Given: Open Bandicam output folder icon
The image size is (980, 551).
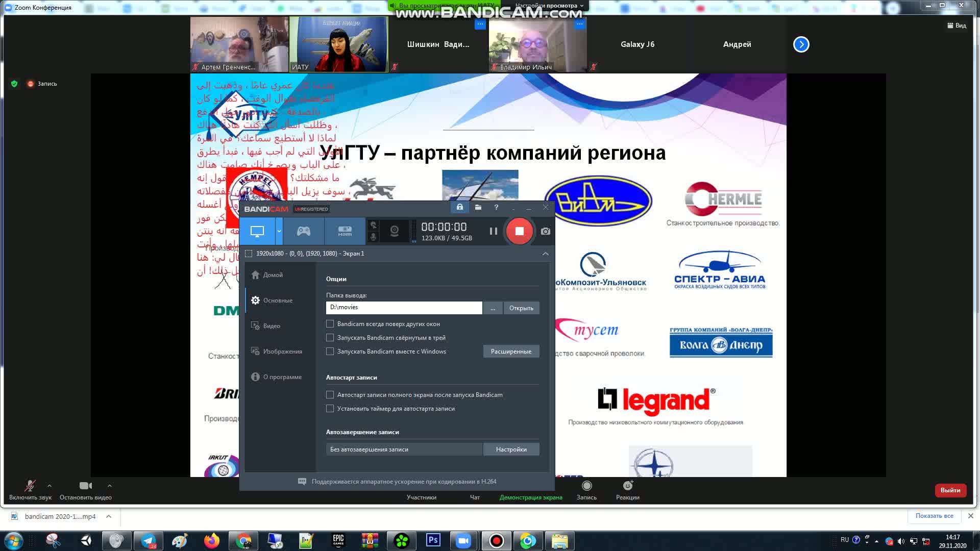Looking at the screenshot, I should (478, 207).
